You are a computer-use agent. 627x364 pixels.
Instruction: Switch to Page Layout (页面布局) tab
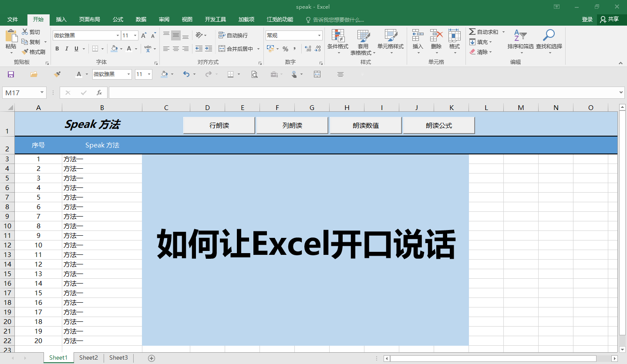click(90, 19)
